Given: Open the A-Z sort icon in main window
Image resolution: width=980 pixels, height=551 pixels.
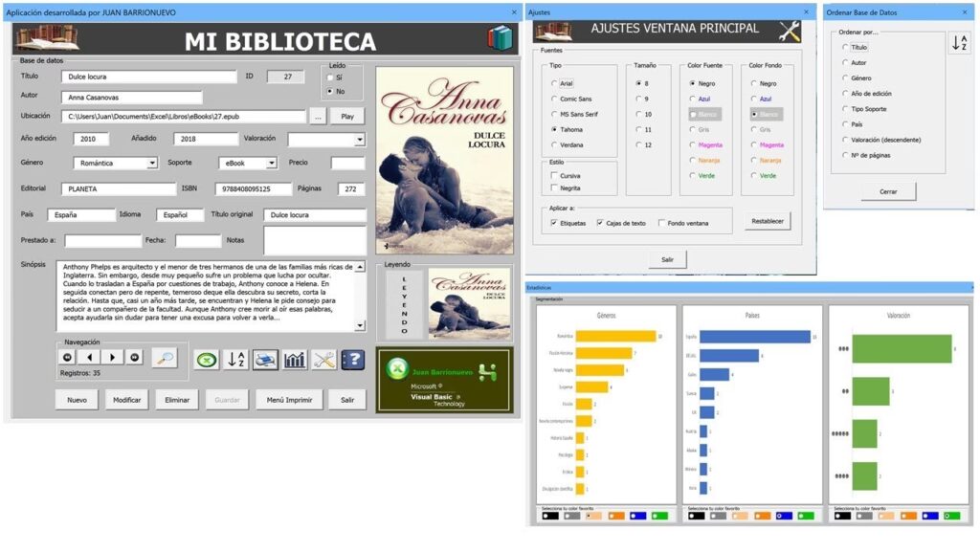Looking at the screenshot, I should pyautogui.click(x=235, y=360).
